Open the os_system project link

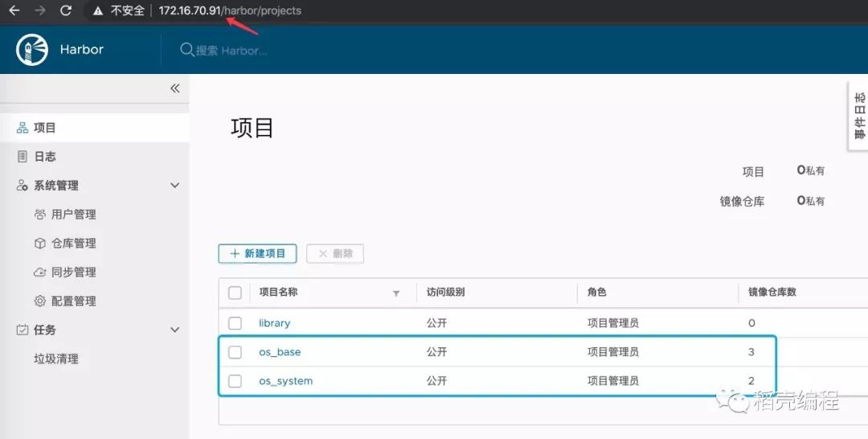(285, 381)
